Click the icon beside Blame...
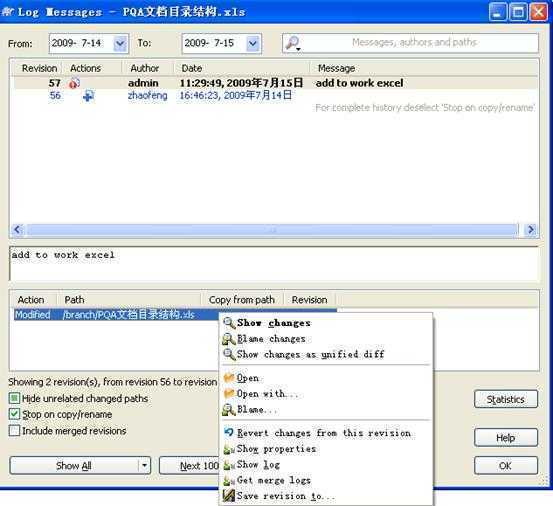 point(229,409)
